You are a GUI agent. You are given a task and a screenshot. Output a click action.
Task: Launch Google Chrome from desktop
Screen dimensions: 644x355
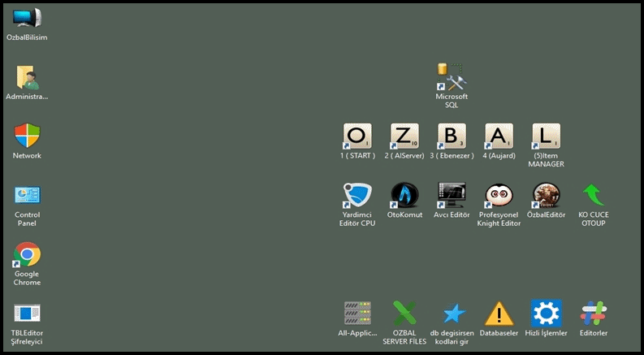point(27,255)
